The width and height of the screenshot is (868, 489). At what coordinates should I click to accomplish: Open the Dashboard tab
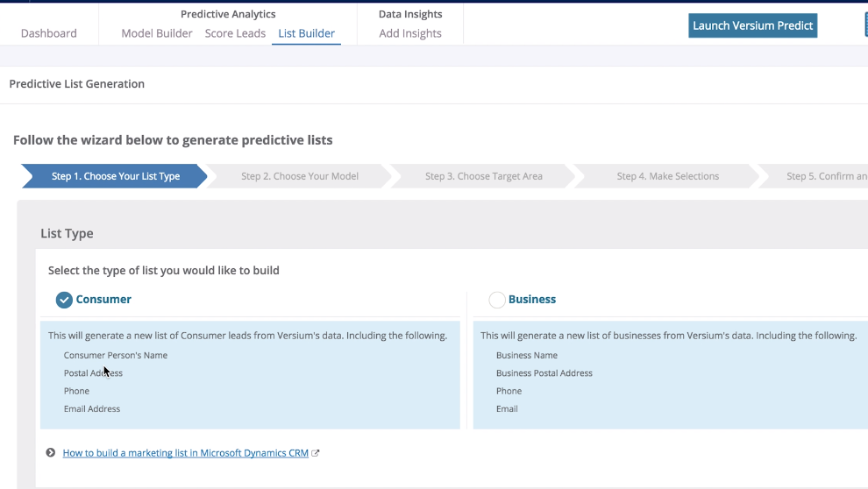[49, 33]
